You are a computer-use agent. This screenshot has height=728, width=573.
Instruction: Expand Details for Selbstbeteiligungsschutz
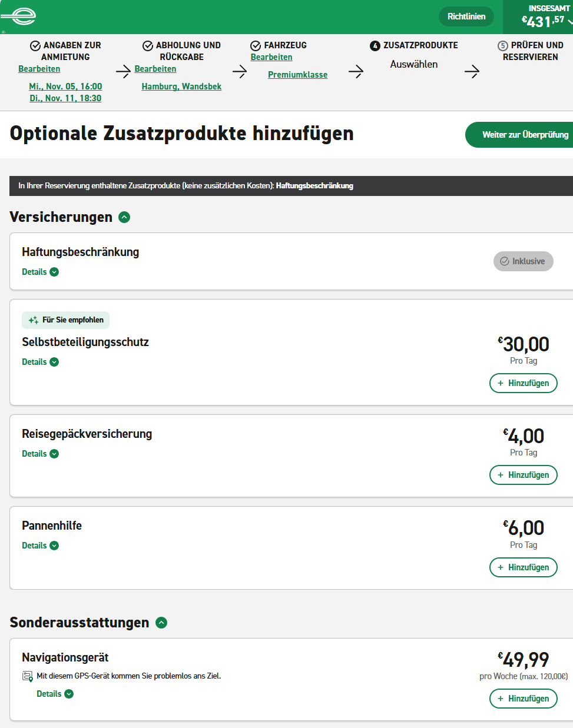click(x=40, y=362)
